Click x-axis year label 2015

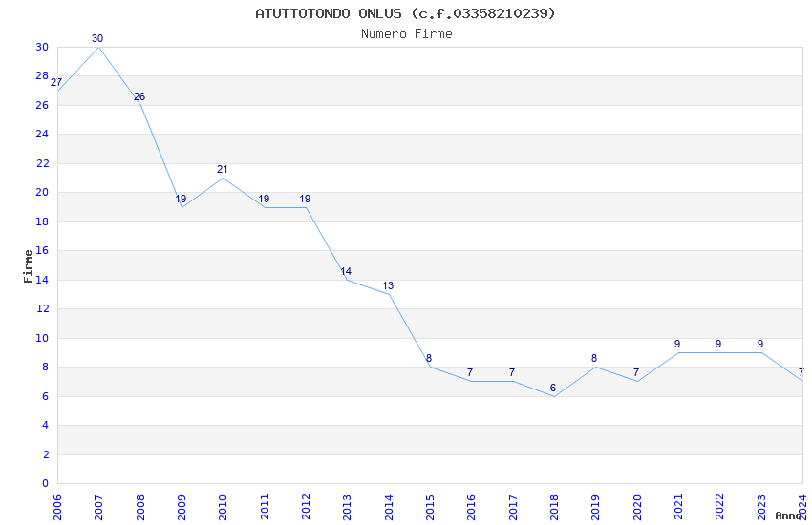tap(430, 507)
